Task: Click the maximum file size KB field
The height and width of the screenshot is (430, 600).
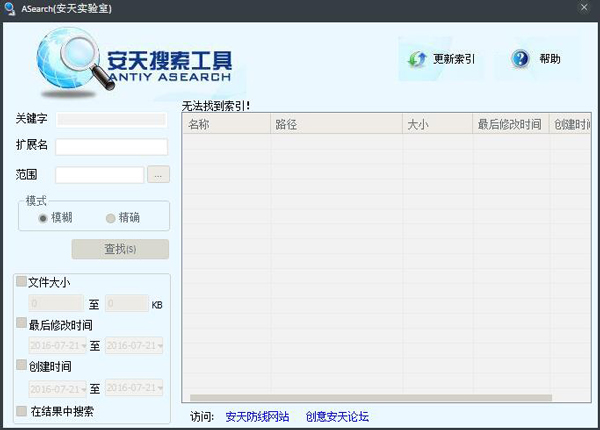Action: click(127, 303)
